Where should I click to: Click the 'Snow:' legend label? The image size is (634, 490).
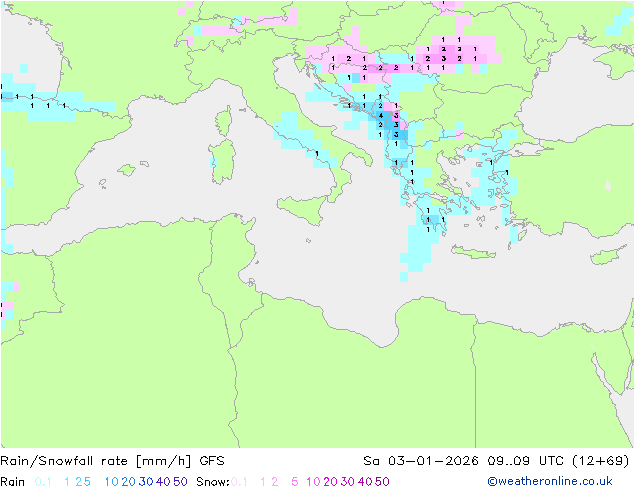(x=213, y=482)
